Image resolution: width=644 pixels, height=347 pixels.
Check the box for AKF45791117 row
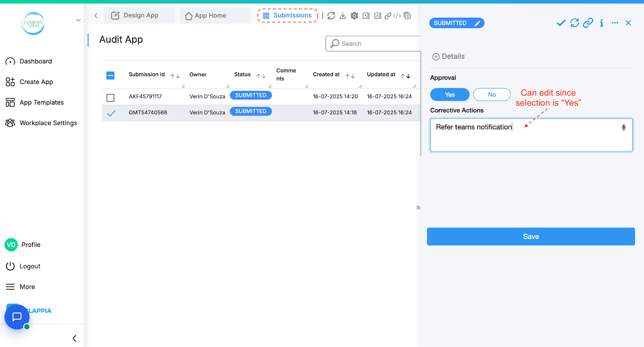click(110, 98)
